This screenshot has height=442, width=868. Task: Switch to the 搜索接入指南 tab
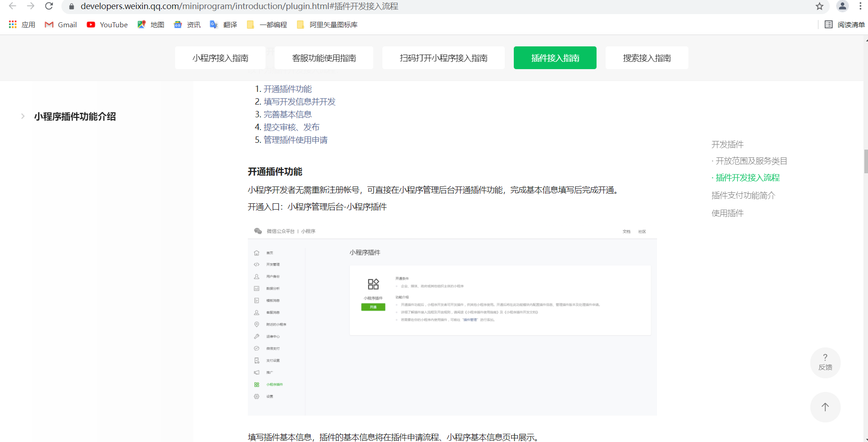coord(647,58)
